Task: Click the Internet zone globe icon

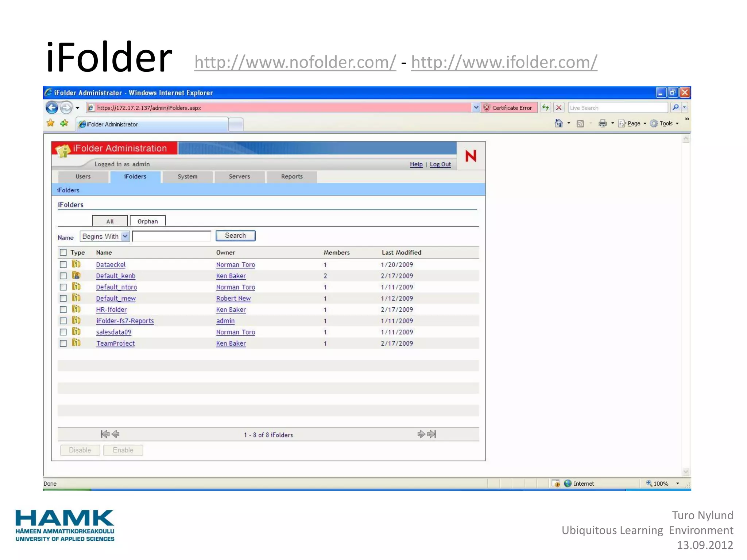Action: click(x=568, y=483)
